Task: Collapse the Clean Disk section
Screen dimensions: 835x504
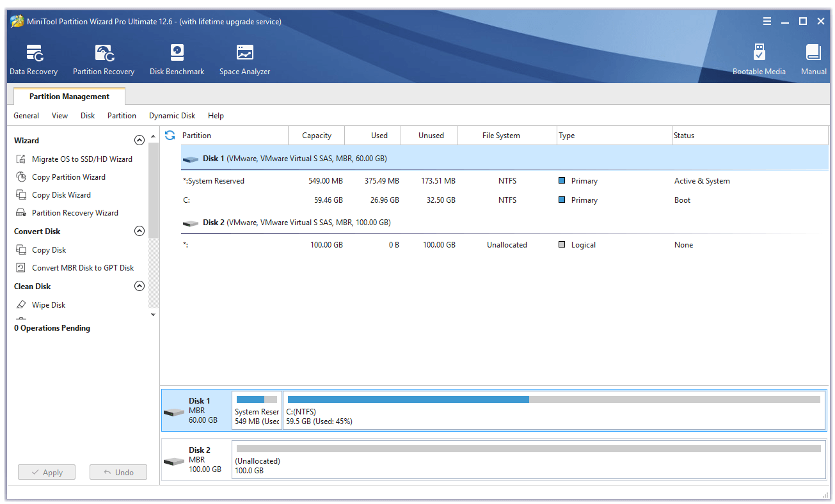Action: click(139, 287)
